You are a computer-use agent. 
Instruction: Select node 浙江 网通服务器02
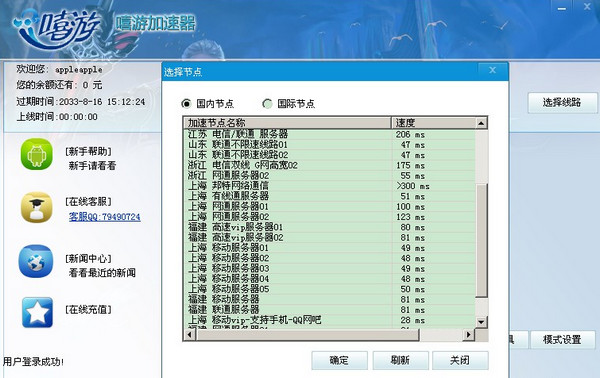tap(330, 176)
